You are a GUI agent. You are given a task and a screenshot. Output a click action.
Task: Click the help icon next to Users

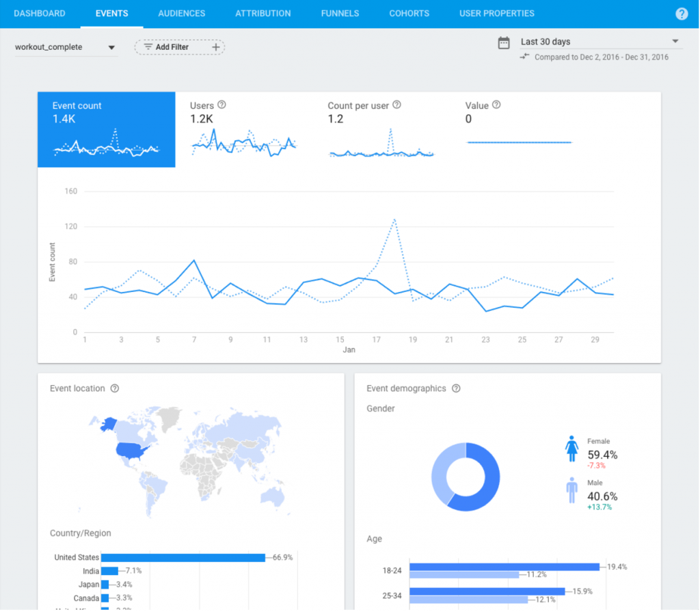point(221,105)
